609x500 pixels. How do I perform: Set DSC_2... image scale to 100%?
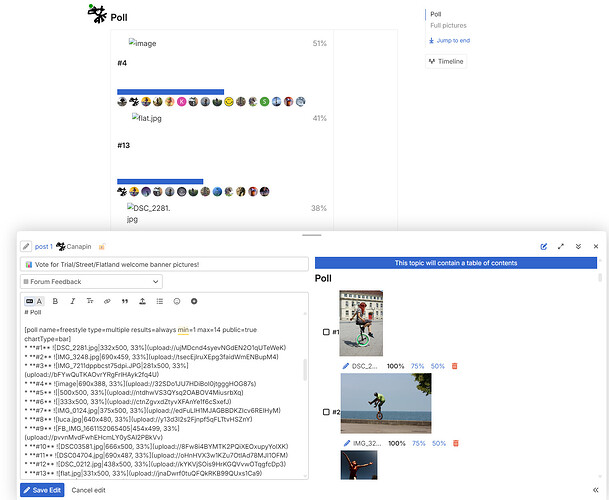(395, 366)
